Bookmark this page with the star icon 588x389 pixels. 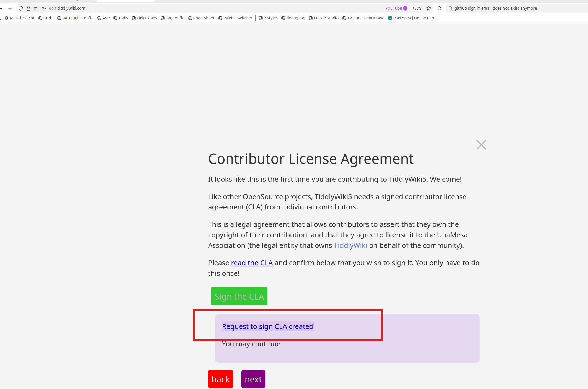tap(429, 8)
